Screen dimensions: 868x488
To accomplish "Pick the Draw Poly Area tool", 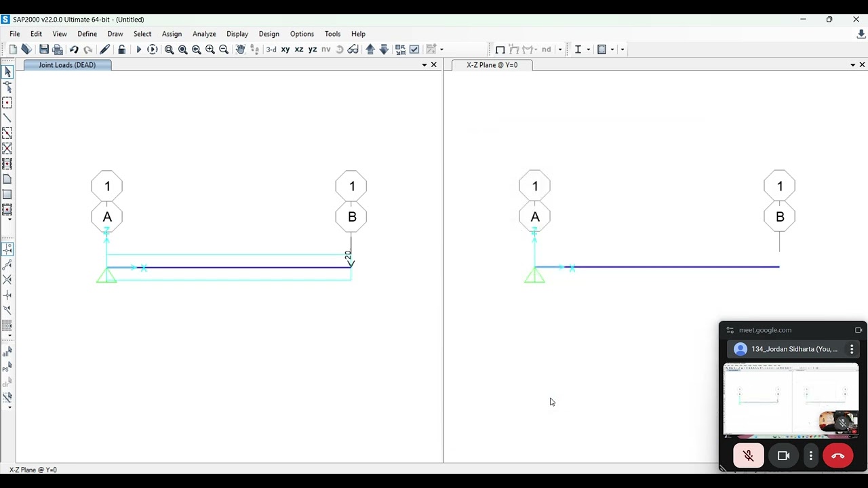I will [x=7, y=180].
